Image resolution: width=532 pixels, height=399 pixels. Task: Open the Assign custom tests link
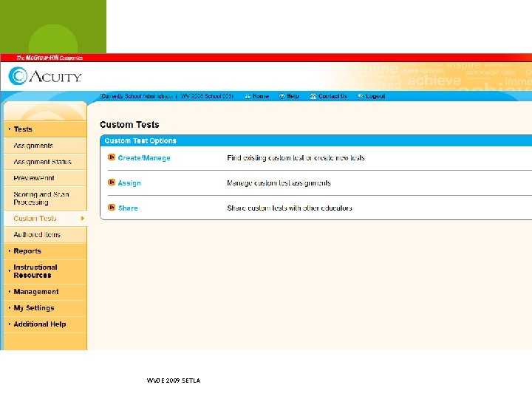pos(129,183)
